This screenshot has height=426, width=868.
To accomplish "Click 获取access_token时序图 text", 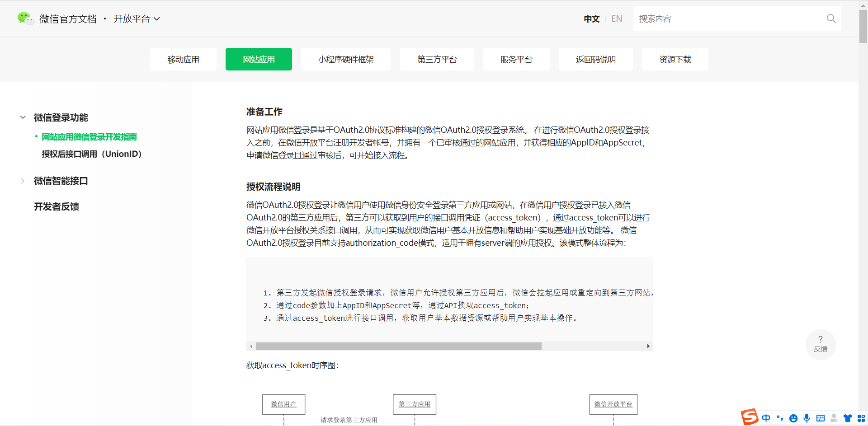I will tap(292, 365).
